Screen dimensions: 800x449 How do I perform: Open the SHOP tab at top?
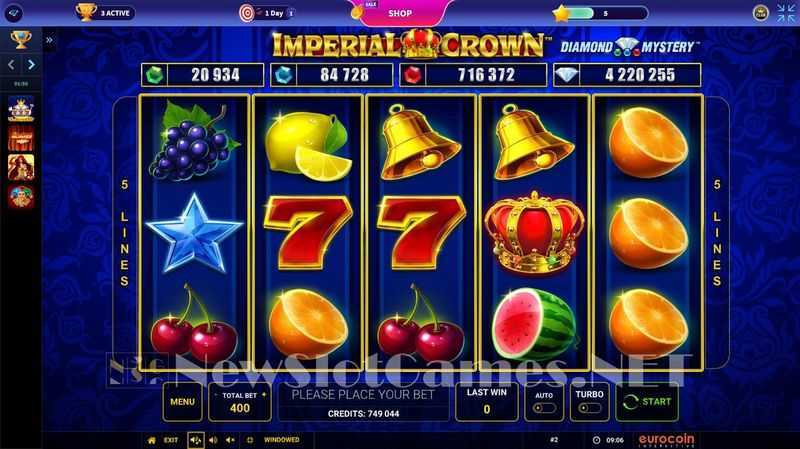(399, 13)
